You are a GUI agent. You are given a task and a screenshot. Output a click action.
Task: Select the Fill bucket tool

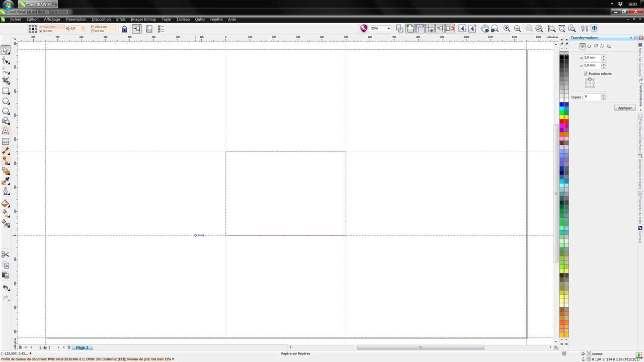pos(6,204)
